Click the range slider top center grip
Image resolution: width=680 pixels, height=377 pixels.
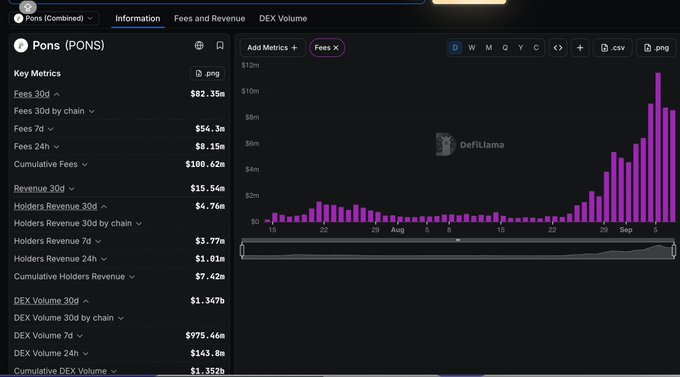click(x=458, y=240)
